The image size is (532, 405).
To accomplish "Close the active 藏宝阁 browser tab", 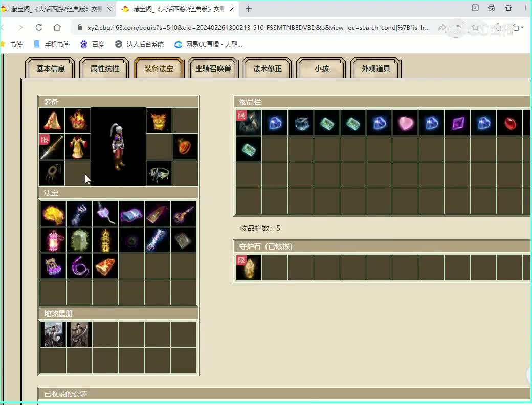I will coord(232,9).
